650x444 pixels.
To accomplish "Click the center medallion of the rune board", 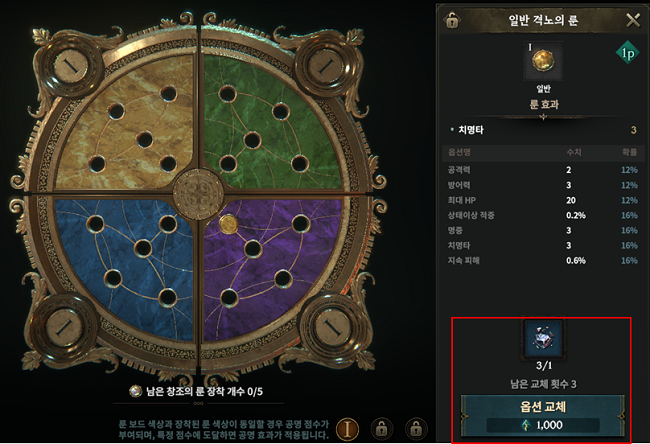I will [x=198, y=194].
